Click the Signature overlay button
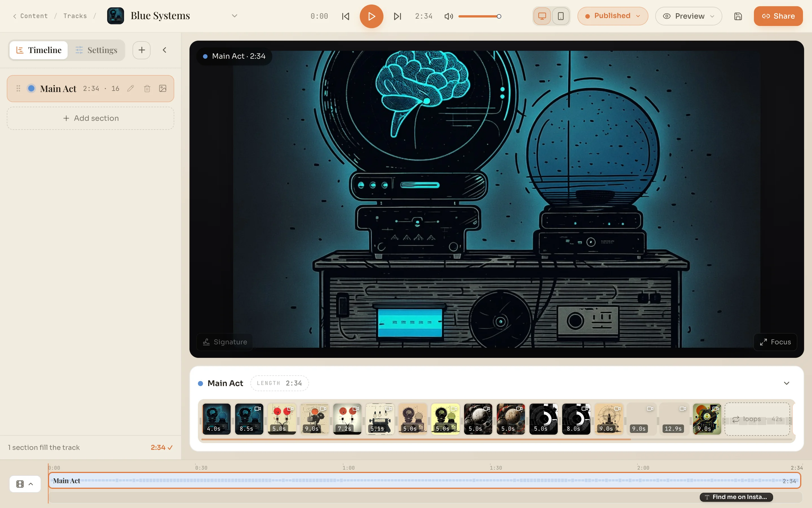The image size is (812, 508). [225, 342]
